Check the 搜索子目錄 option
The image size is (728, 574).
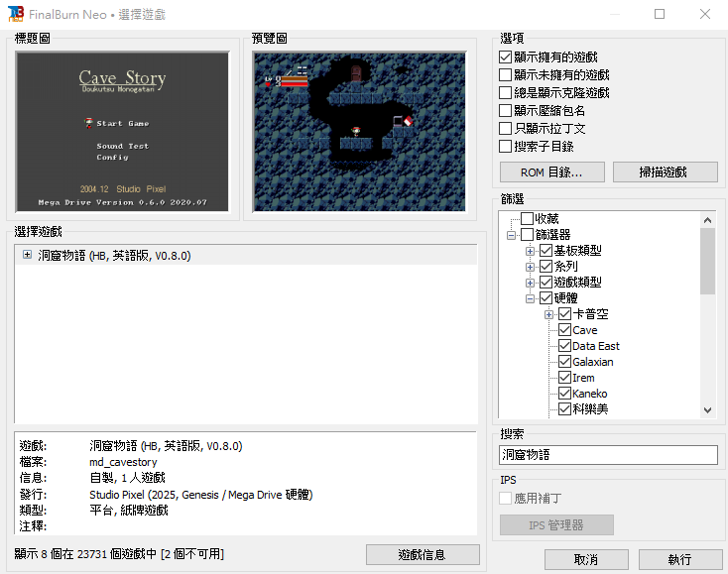click(x=505, y=147)
